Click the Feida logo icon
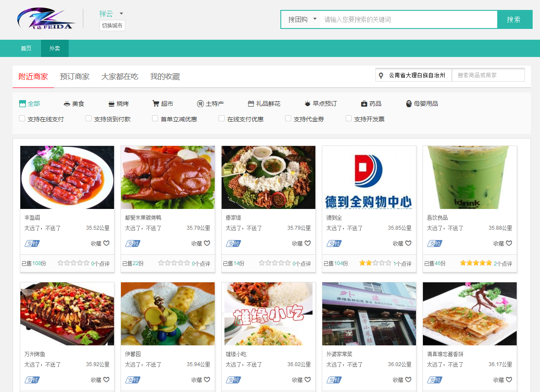 tap(46, 19)
